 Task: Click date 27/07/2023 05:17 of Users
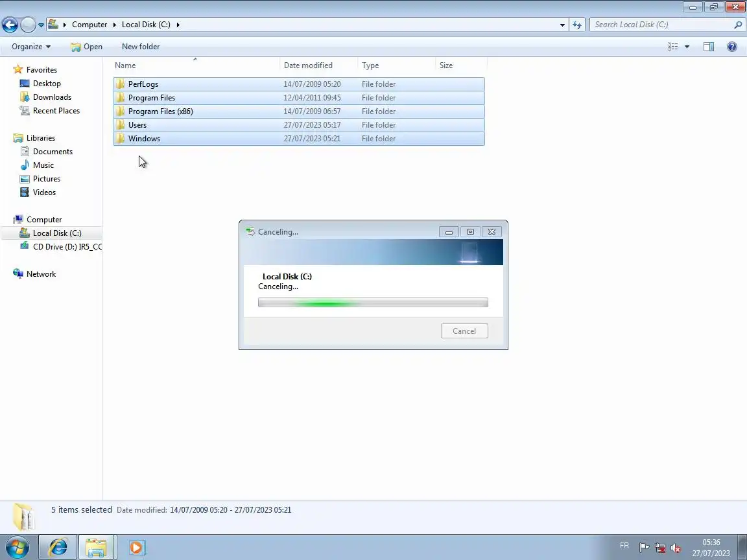pyautogui.click(x=312, y=125)
